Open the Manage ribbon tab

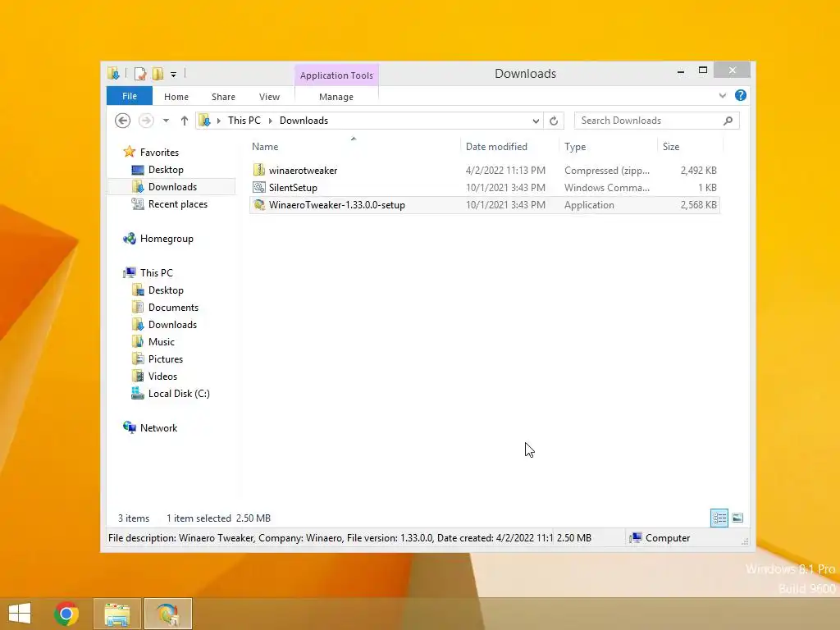[x=336, y=97]
